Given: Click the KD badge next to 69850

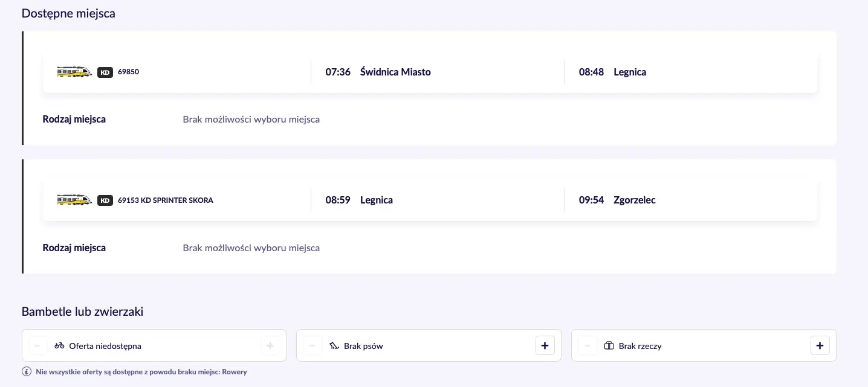Looking at the screenshot, I should click(105, 72).
